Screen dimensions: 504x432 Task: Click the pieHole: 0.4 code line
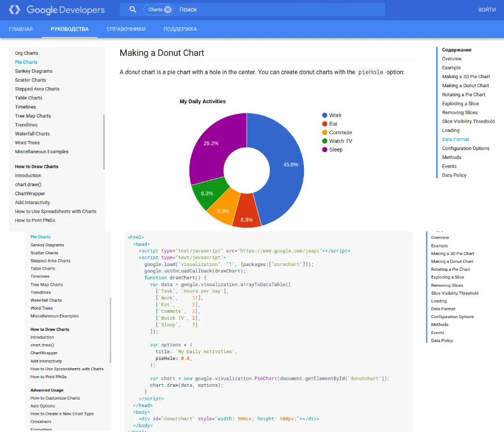(x=173, y=359)
